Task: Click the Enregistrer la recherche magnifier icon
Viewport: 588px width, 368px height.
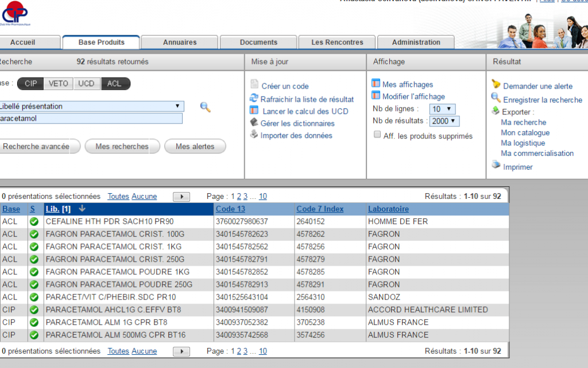Action: pyautogui.click(x=496, y=98)
